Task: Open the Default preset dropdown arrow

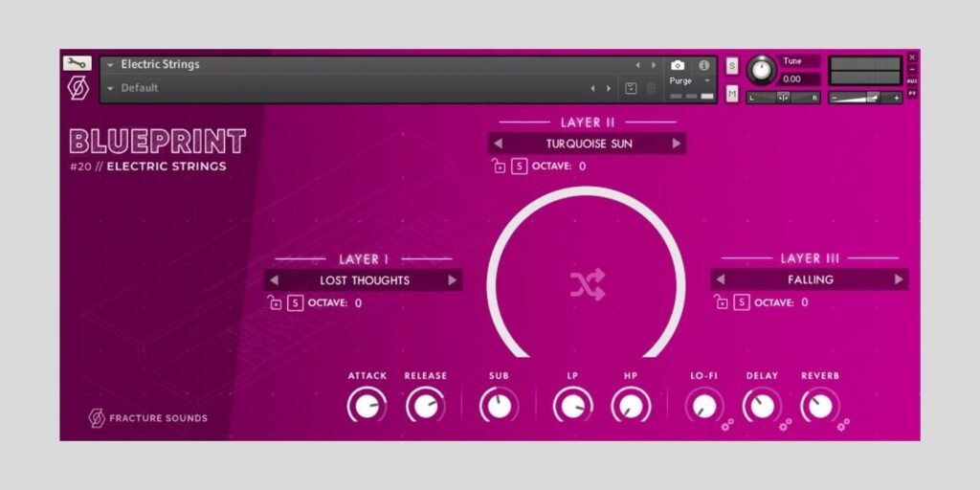Action: [x=111, y=88]
